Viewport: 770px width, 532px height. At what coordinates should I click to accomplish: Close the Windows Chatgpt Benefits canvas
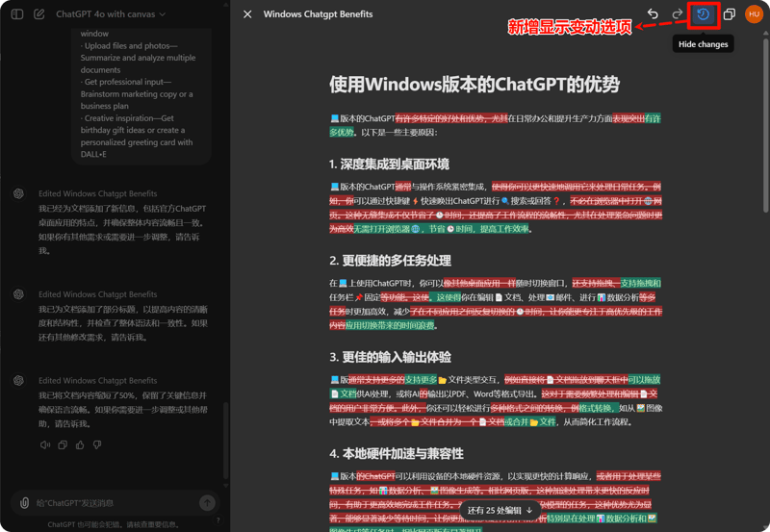(x=247, y=14)
